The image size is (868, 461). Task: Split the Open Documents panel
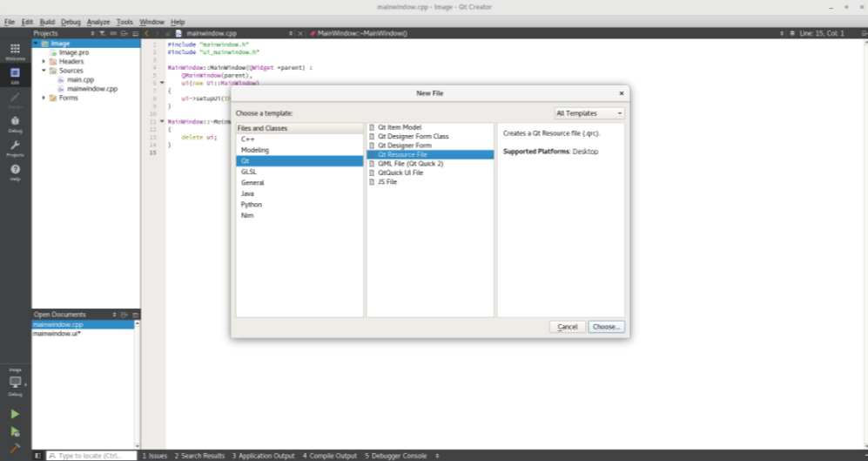[x=124, y=315]
